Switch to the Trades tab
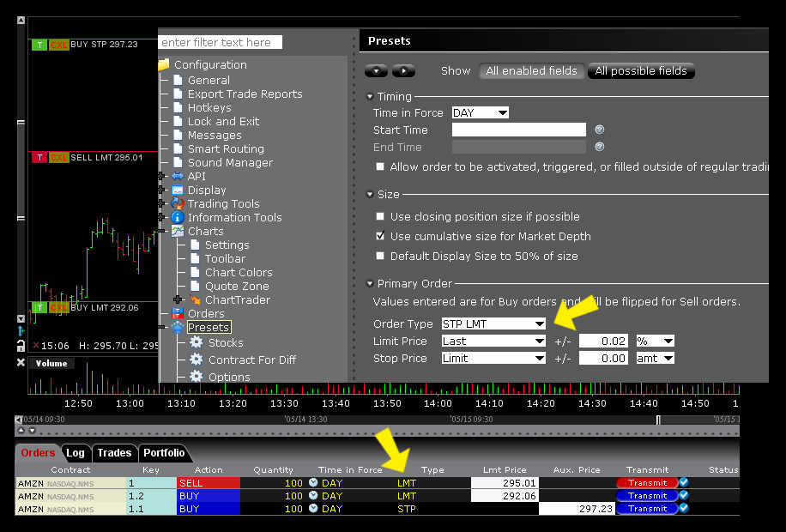The image size is (786, 532). coord(114,453)
